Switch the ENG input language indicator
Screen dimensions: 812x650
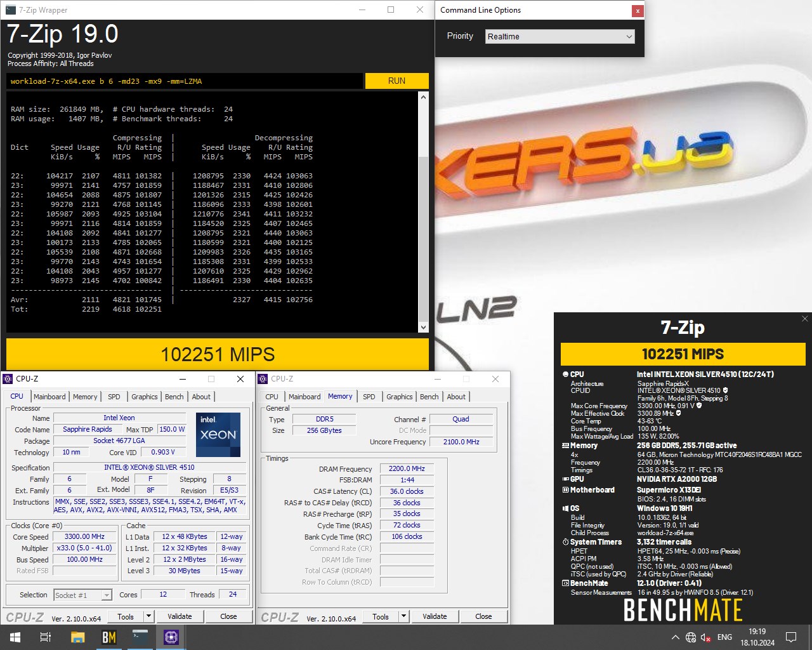click(724, 637)
